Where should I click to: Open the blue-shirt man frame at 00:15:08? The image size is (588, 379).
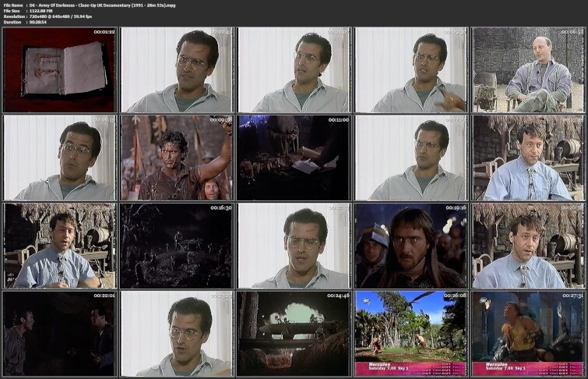click(60, 246)
